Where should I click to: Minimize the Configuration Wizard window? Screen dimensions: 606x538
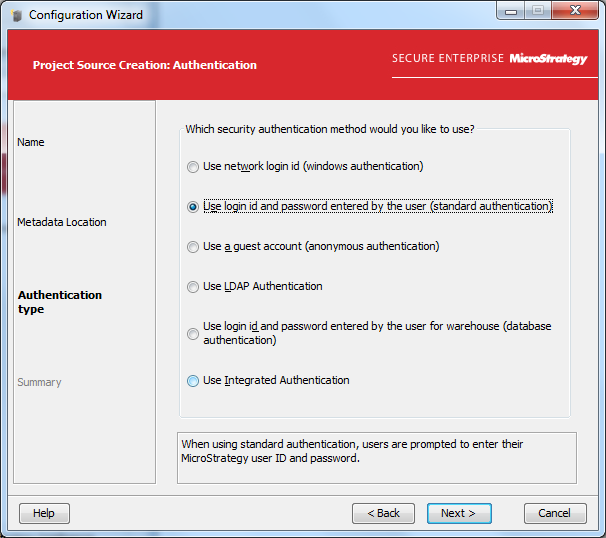click(x=511, y=12)
